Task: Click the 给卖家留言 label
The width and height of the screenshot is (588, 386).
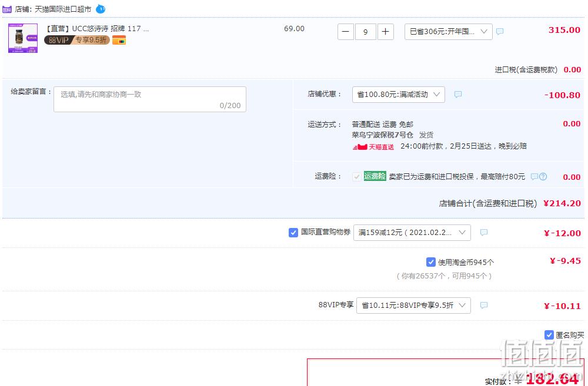Action: (31, 92)
